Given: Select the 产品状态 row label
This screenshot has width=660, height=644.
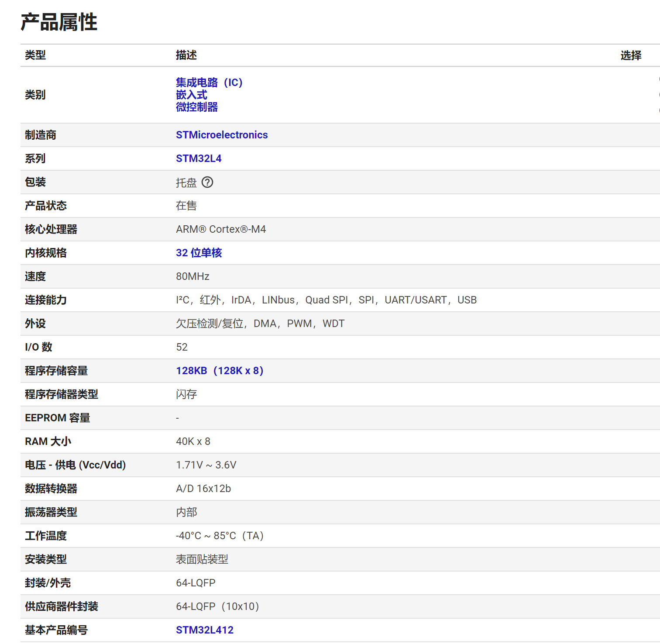Looking at the screenshot, I should point(46,206).
